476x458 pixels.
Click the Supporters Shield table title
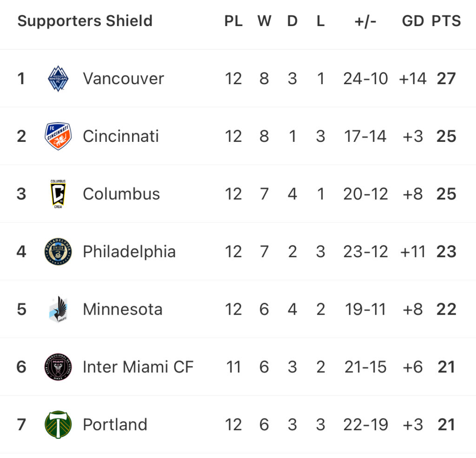[x=85, y=21]
